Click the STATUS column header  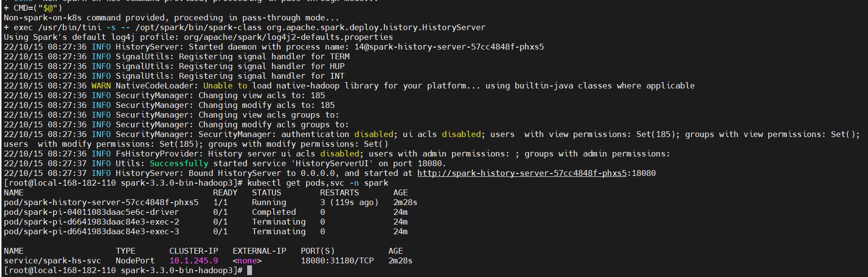coord(267,192)
